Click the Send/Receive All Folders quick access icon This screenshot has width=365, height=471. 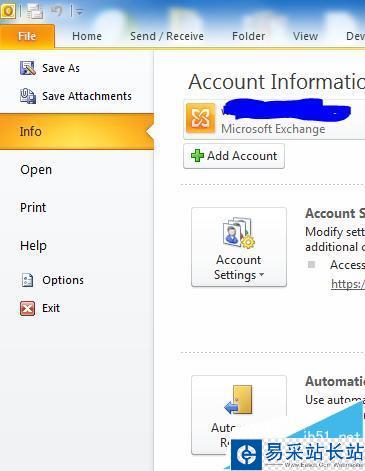pyautogui.click(x=35, y=11)
